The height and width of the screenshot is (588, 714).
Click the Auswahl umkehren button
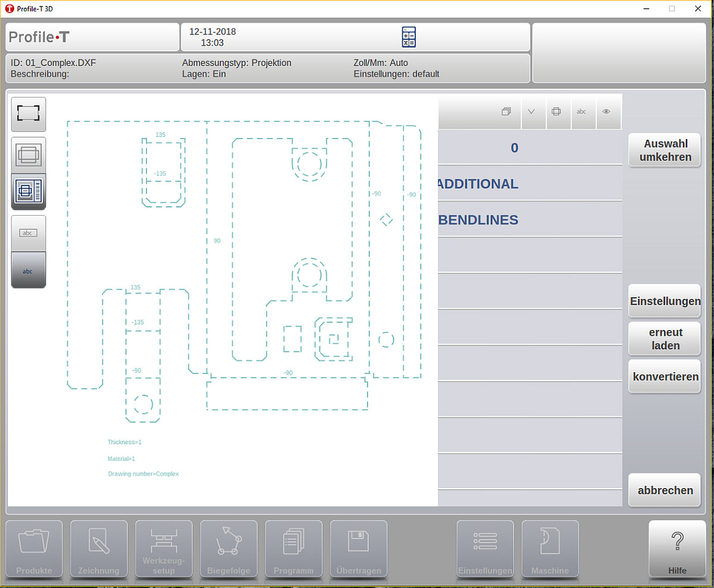[665, 150]
